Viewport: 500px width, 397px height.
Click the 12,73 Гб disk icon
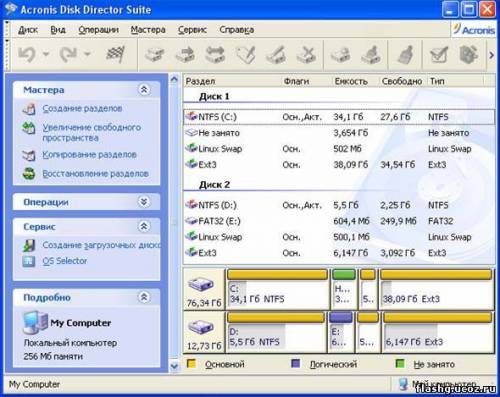pos(201,327)
